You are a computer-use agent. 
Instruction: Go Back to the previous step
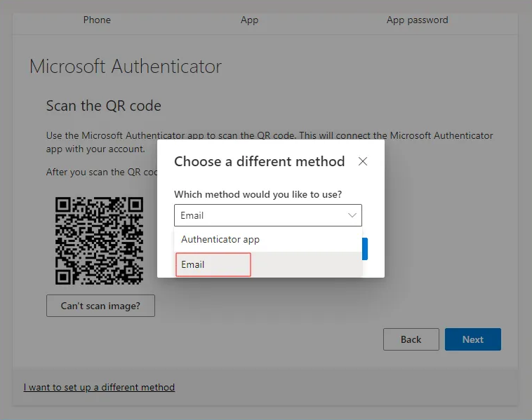coord(411,339)
